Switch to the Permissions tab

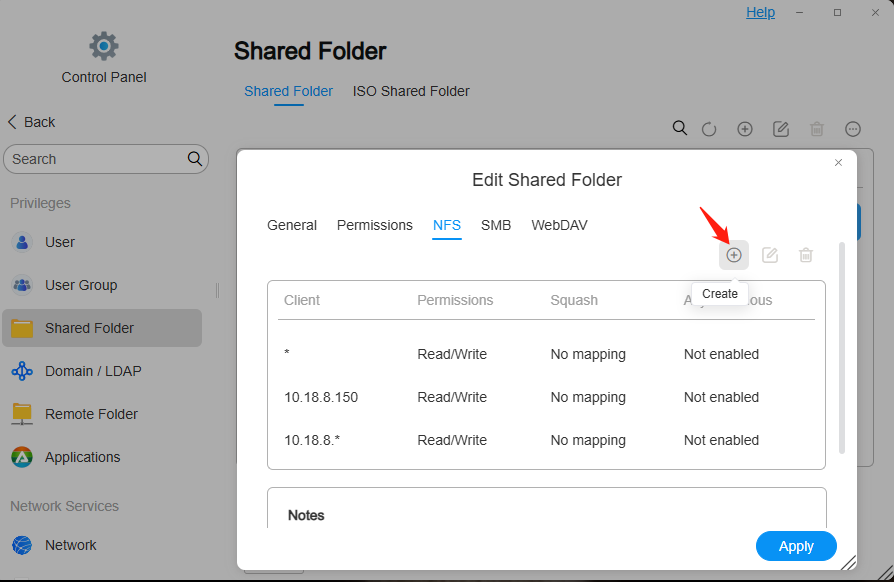coord(375,225)
